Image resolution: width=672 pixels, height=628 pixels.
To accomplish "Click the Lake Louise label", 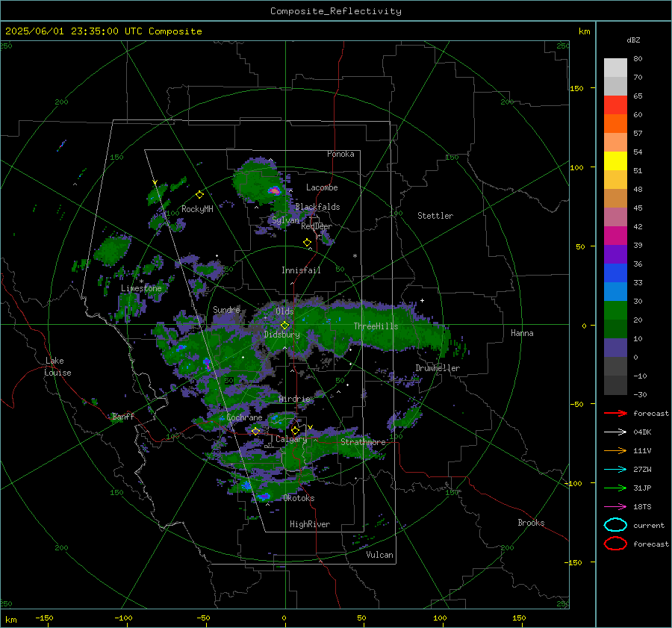I will pyautogui.click(x=57, y=367).
